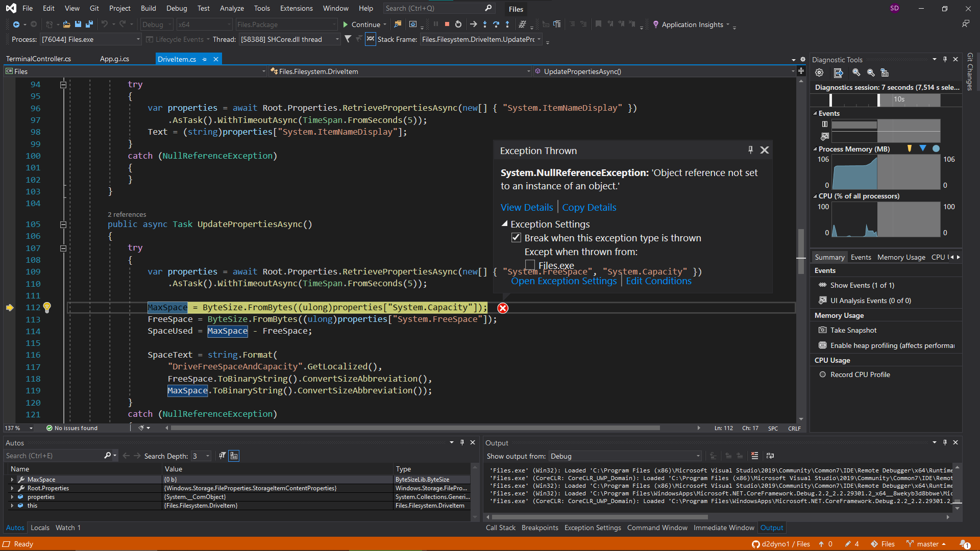Open Diagnostic Tools settings gear
Screen dimensions: 980x551
click(x=819, y=73)
